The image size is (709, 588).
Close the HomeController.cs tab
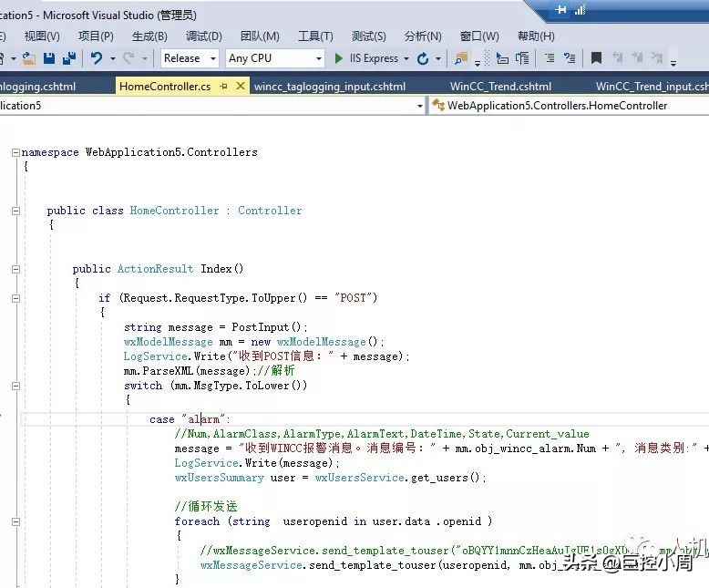pyautogui.click(x=241, y=86)
